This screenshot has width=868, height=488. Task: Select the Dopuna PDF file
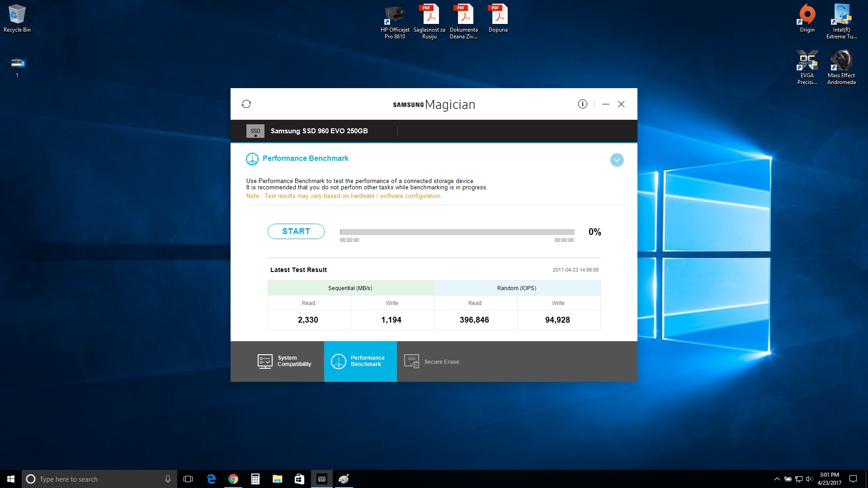[x=498, y=19]
